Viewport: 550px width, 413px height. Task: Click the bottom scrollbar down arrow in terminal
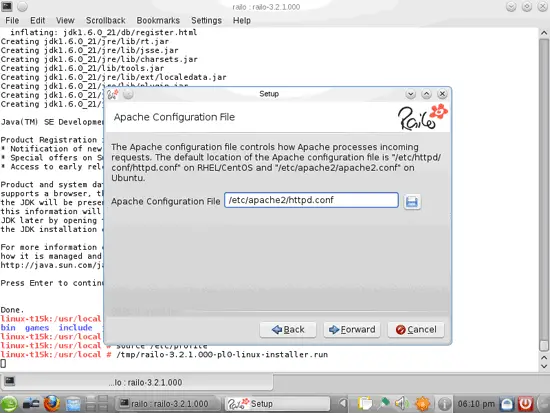tap(544, 366)
